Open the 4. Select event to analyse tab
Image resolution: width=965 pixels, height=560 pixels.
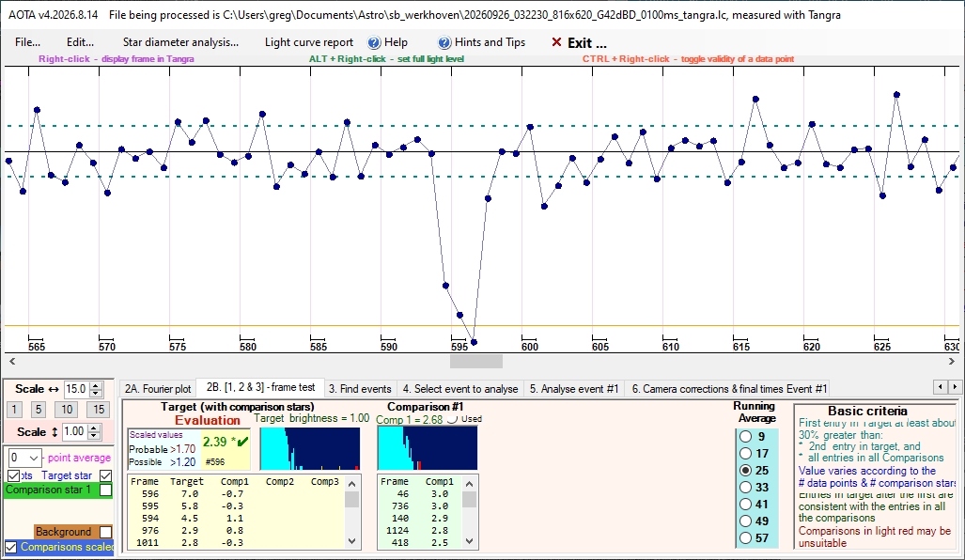[x=460, y=389]
